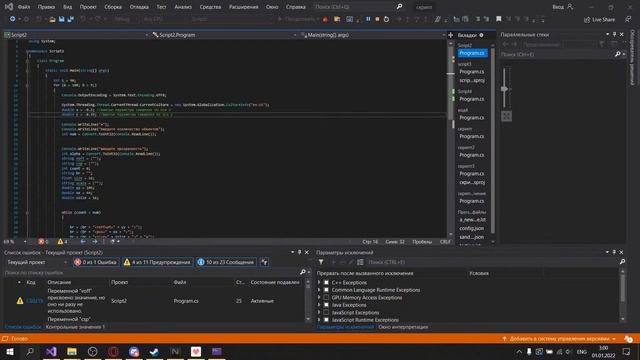Viewport: 640px width, 360px height.
Task: Toggle the Common Language Runtime Exceptions checkbox
Action: coord(326,290)
